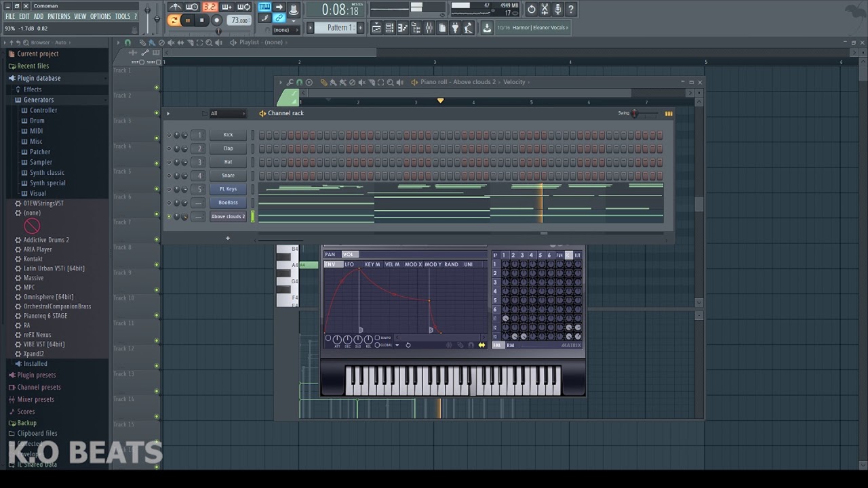The image size is (868, 488).
Task: Open Recent files in browser
Action: click(33, 66)
